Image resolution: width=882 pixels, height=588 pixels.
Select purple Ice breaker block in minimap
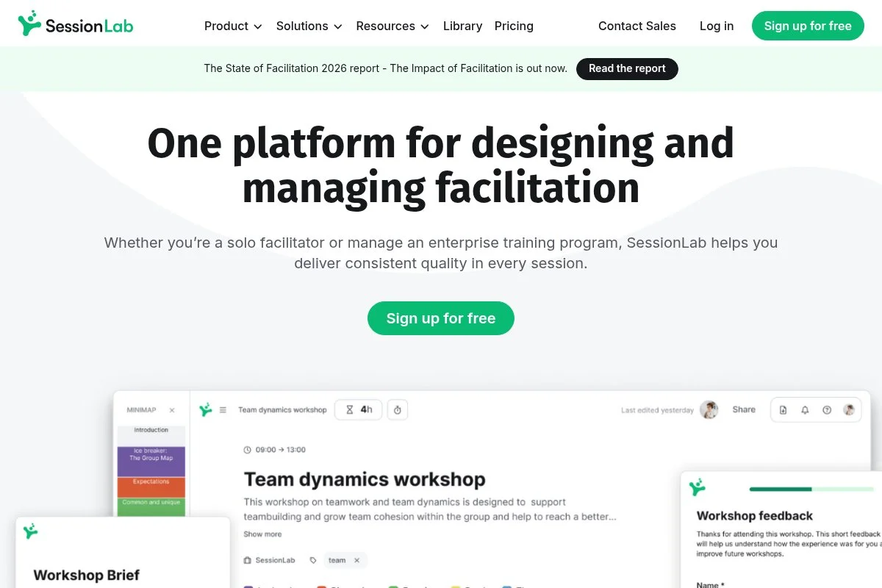151,461
